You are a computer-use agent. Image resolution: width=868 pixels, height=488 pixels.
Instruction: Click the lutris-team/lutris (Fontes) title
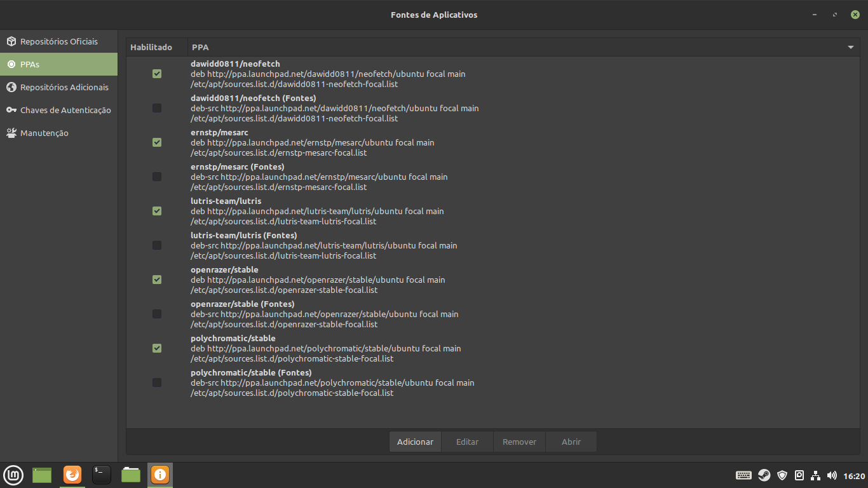244,235
